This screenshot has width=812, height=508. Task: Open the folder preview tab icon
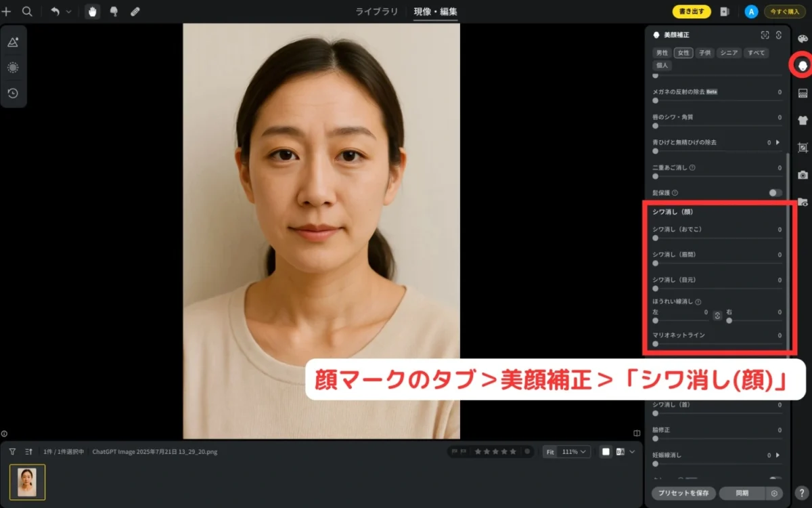point(803,202)
